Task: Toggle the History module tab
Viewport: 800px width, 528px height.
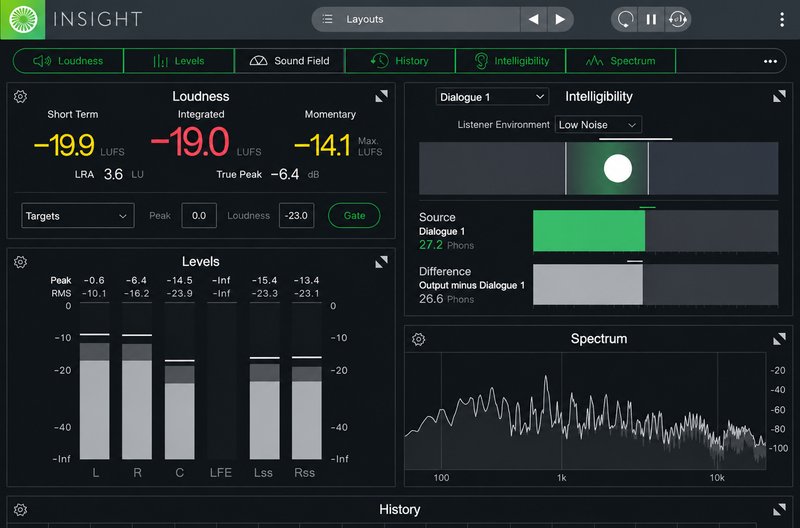Action: click(400, 61)
